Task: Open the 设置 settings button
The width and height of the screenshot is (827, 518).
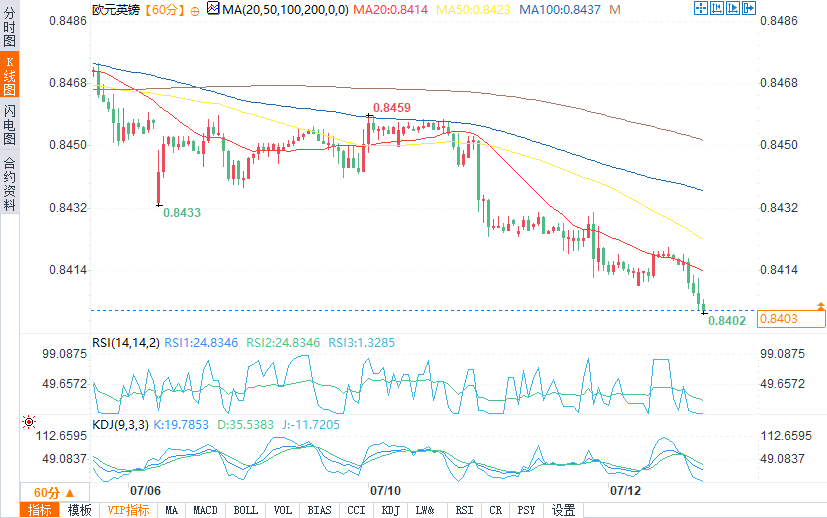Action: coord(563,511)
